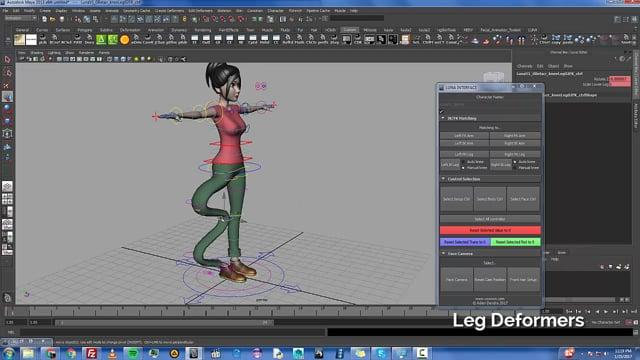Click the view cube in viewport corner
Screen dimensions: 640x360
click(x=493, y=77)
